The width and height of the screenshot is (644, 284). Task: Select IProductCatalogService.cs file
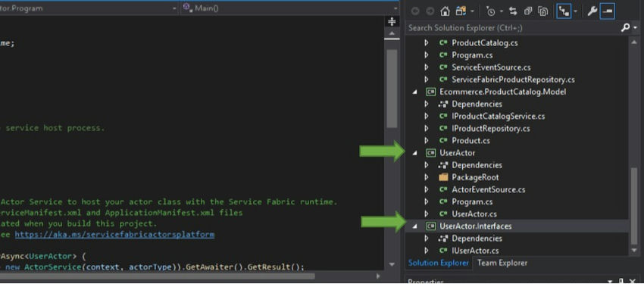pos(499,116)
